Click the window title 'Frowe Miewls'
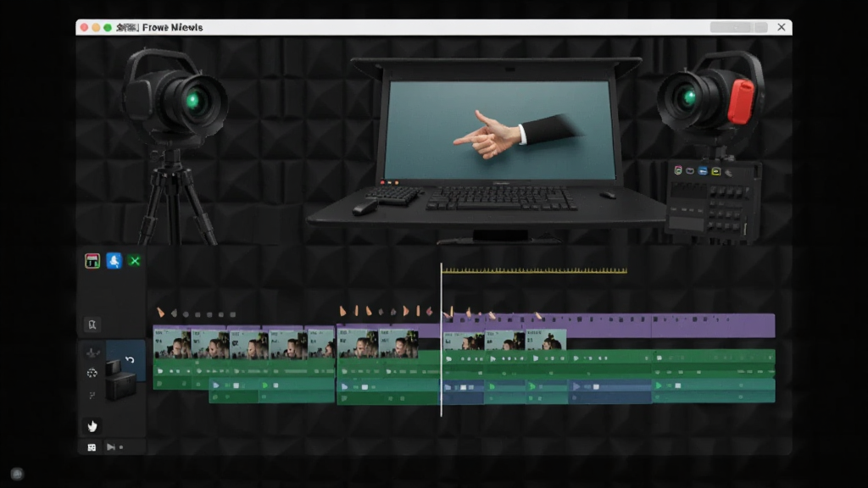Image resolution: width=868 pixels, height=488 pixels. coord(172,27)
